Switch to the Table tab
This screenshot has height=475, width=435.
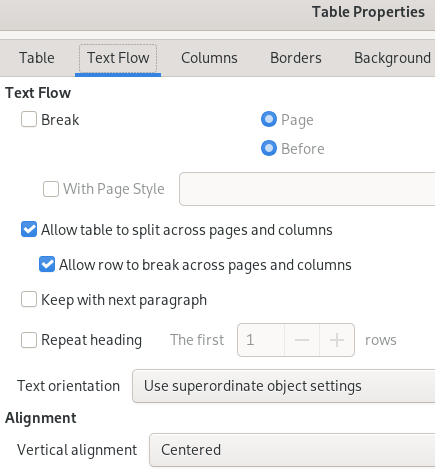click(x=37, y=58)
